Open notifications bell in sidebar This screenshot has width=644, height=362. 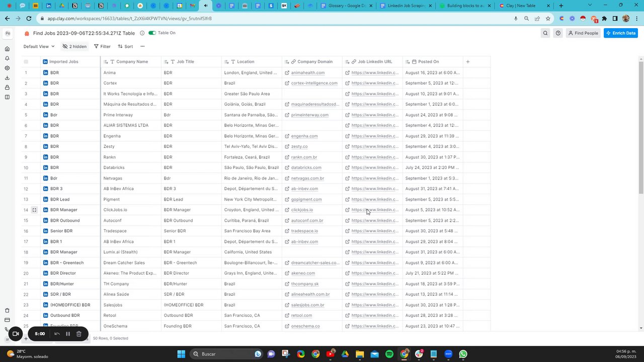[7, 58]
